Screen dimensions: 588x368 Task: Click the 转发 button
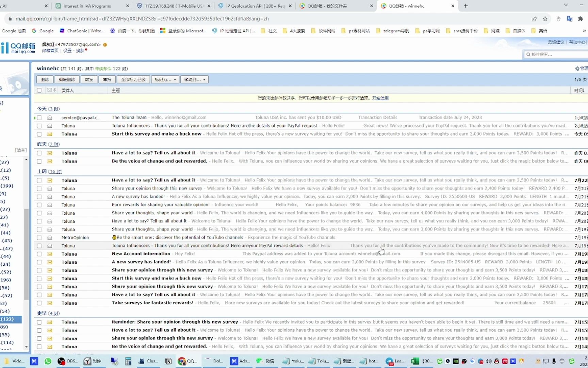click(89, 79)
